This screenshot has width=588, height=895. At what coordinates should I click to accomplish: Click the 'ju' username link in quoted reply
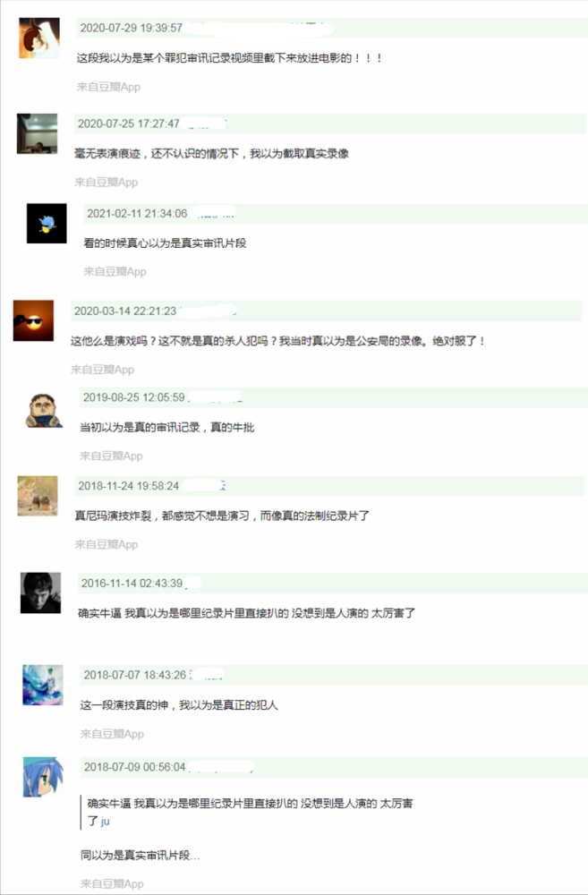105,822
